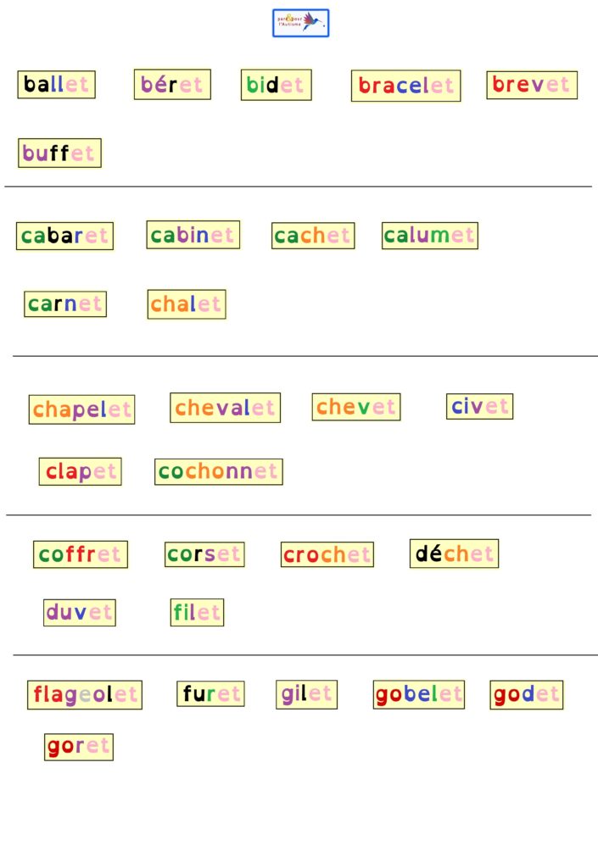Viewport: 598px width, 868px height.
Task: Click the "cabaret" word card
Action: tap(64, 236)
